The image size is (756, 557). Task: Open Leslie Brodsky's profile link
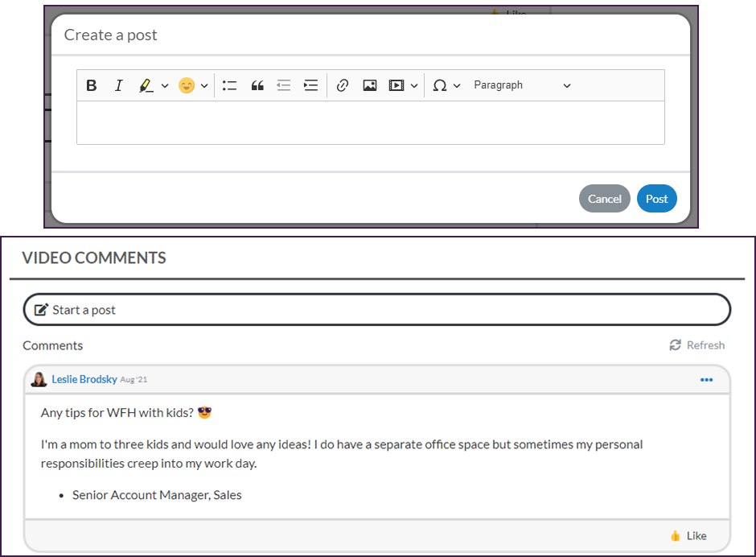click(84, 379)
